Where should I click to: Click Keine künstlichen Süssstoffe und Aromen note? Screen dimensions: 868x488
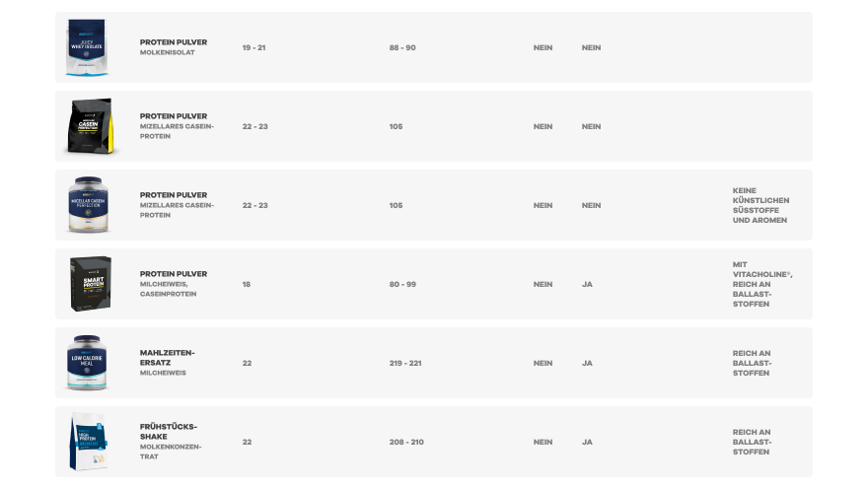(x=760, y=205)
